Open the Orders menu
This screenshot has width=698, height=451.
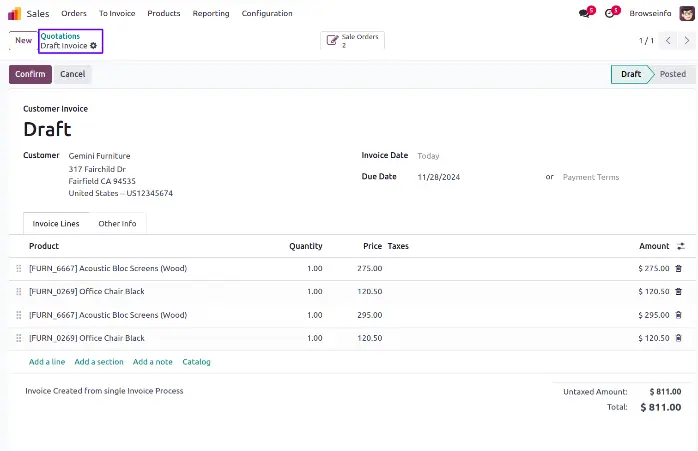point(74,14)
